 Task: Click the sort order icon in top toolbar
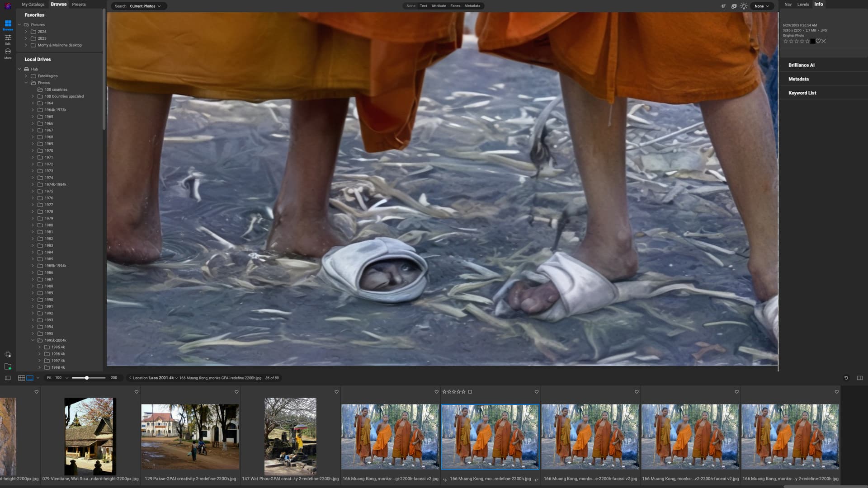(723, 6)
